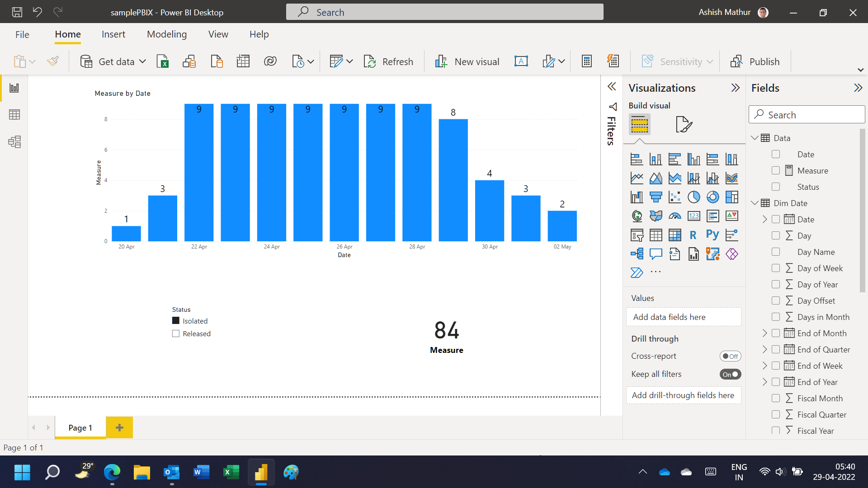Click the title bar Search box
This screenshot has width=868, height=488.
point(444,12)
